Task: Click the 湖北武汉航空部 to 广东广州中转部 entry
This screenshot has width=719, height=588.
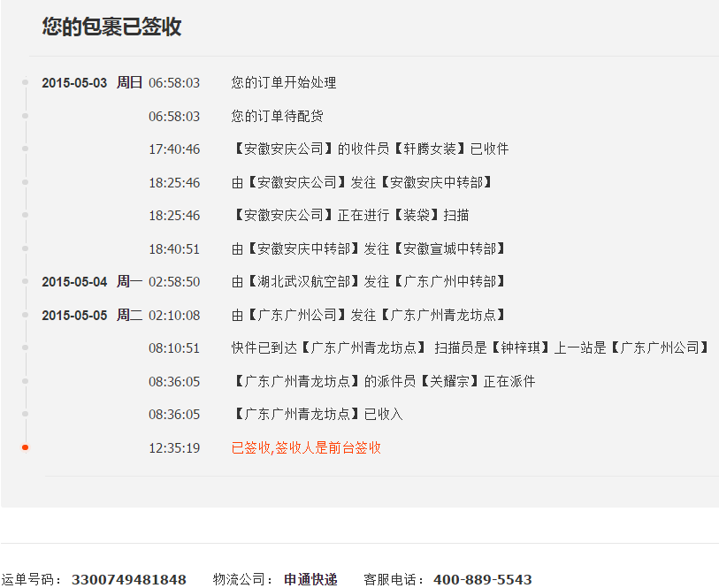Action: point(369,282)
